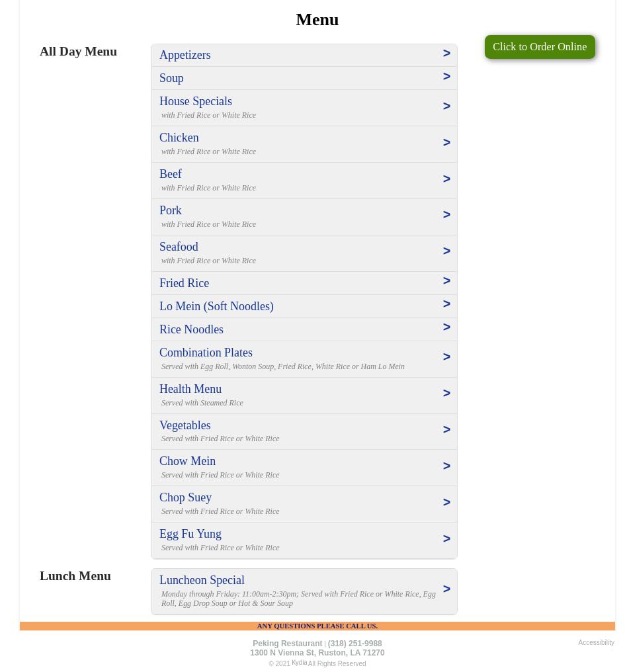This screenshot has width=625, height=672.
Task: Click the arrow beside Rice Noodles
Action: point(446,327)
